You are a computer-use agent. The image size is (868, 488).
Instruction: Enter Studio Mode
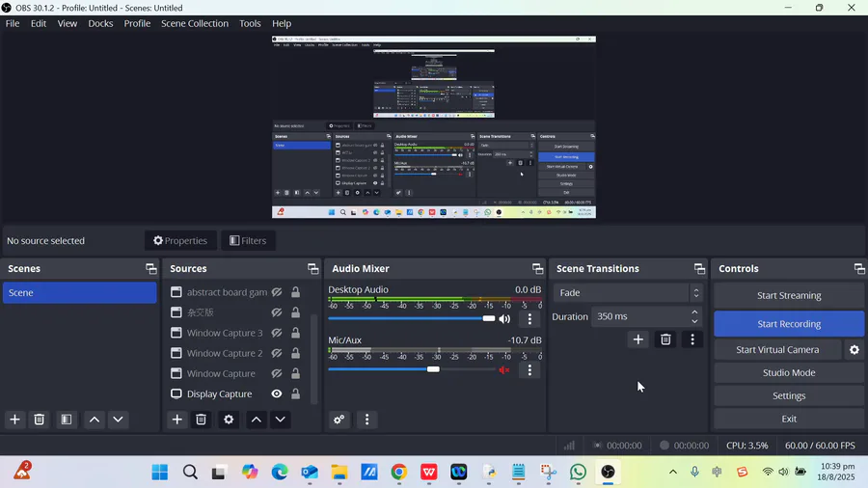[x=789, y=373]
